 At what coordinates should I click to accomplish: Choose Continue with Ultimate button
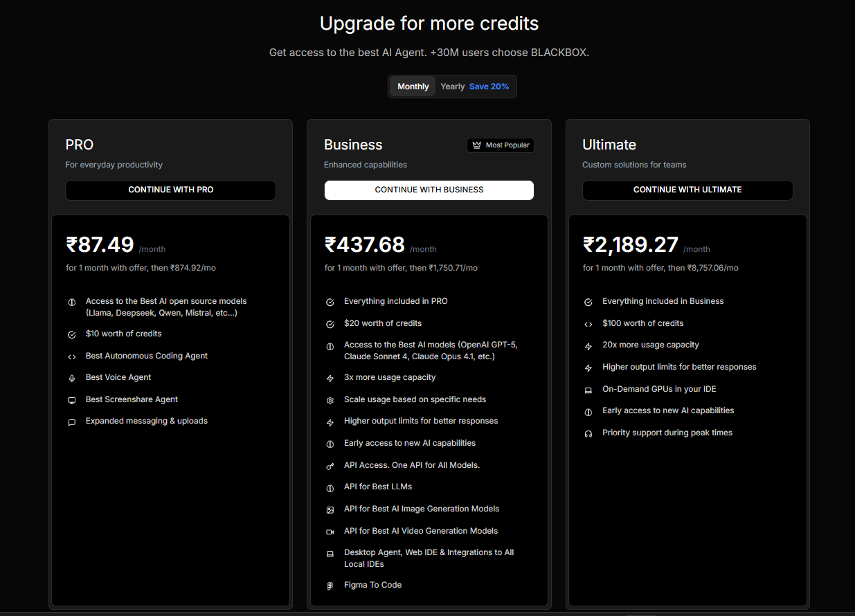pos(687,190)
